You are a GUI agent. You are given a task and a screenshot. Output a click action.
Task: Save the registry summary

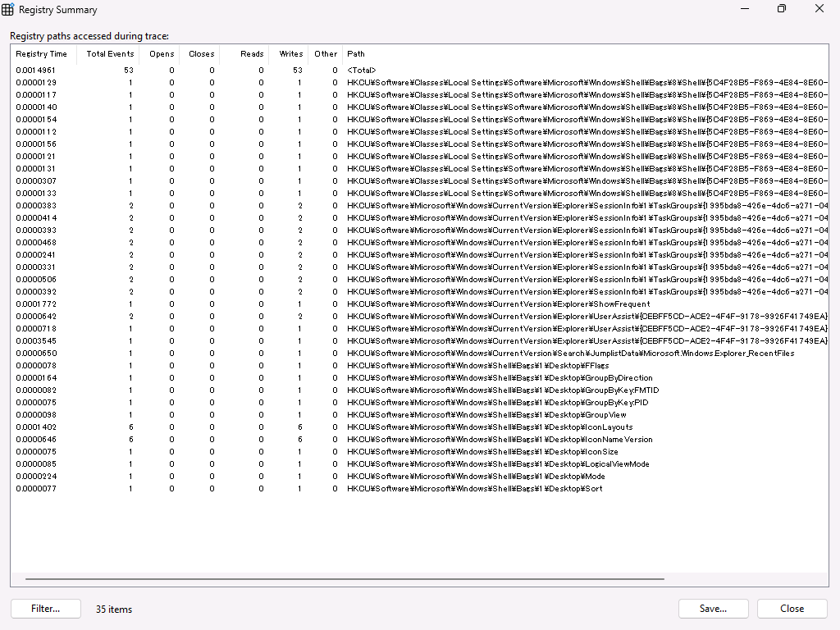point(713,608)
